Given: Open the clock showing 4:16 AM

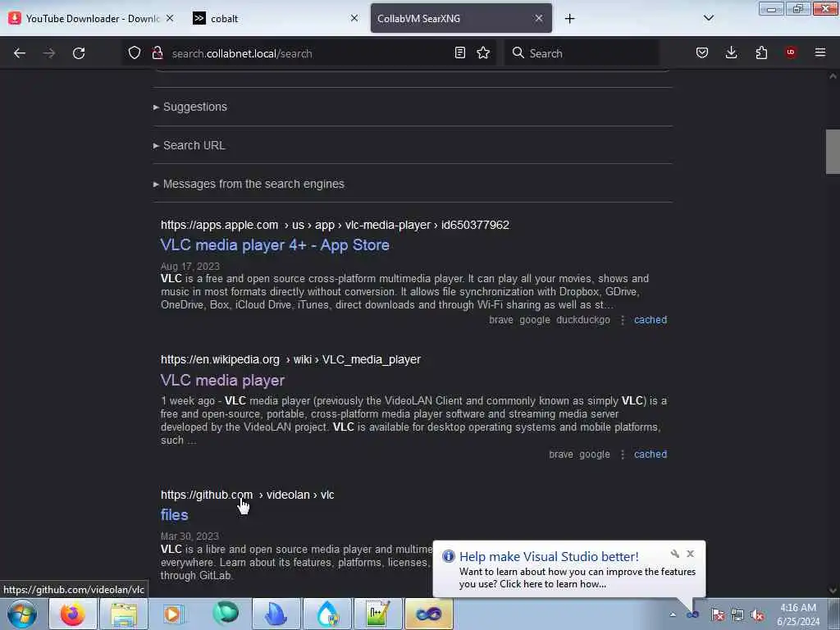Looking at the screenshot, I should 798,614.
